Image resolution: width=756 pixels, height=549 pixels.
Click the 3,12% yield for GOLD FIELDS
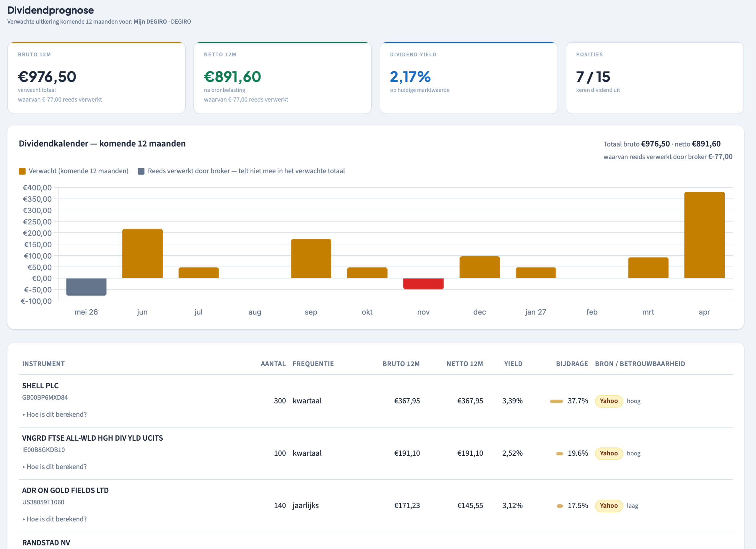(512, 506)
